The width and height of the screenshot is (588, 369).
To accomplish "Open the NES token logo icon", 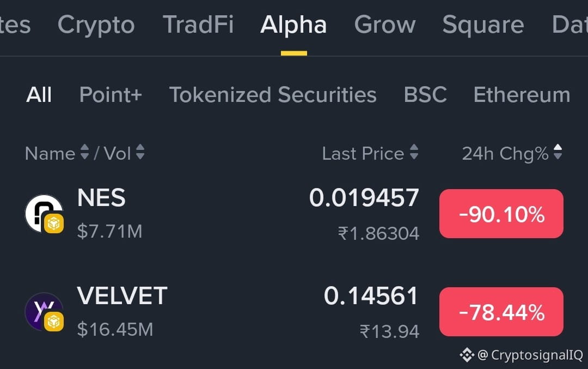I will click(44, 213).
